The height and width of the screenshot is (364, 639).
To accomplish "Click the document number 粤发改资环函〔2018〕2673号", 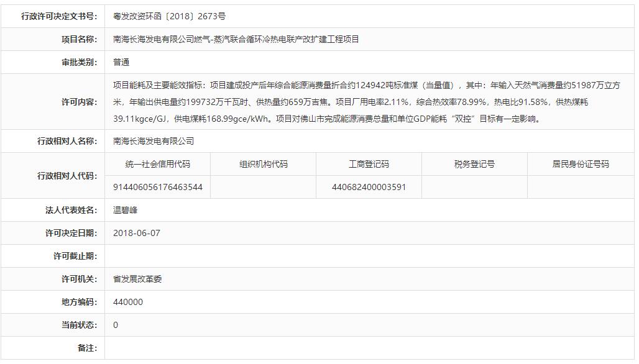I will (169, 17).
